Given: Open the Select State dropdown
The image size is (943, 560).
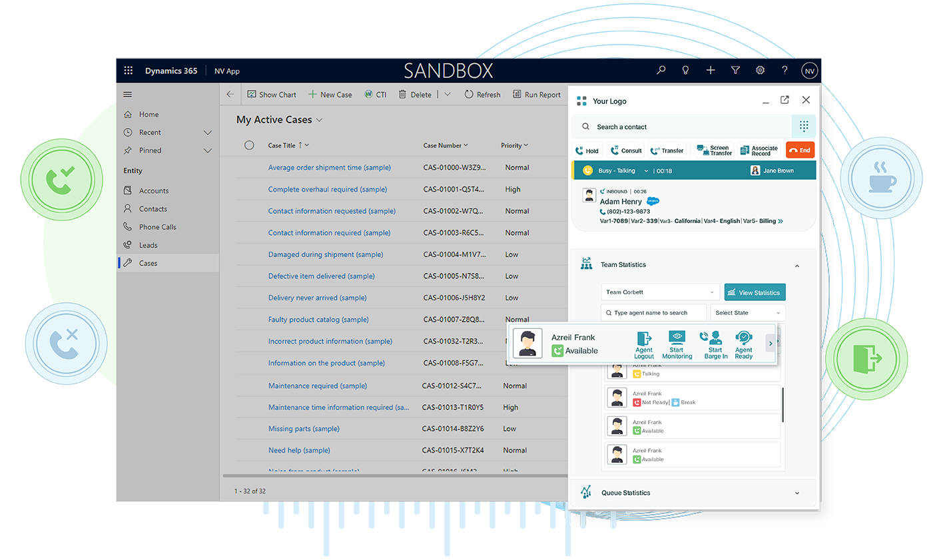Looking at the screenshot, I should [748, 313].
